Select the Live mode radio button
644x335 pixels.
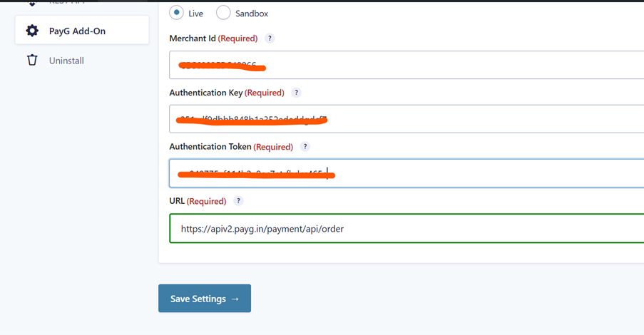coord(176,13)
